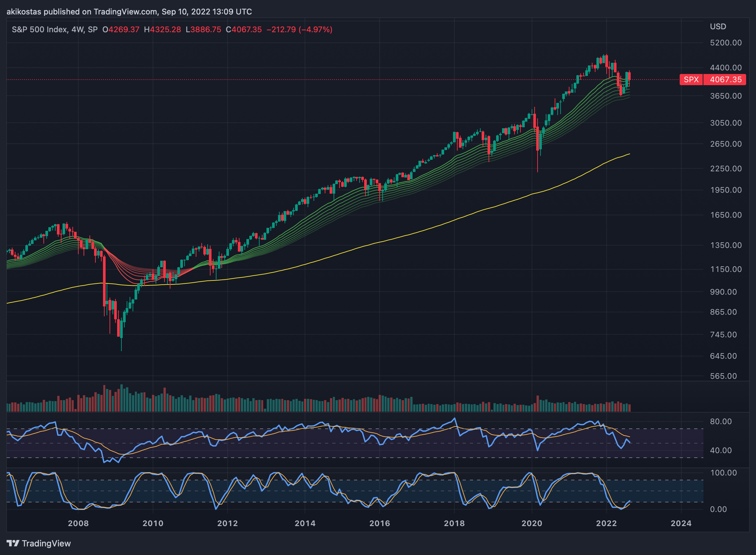Click the 1650.00 price axis label
This screenshot has height=555, width=756.
pos(726,215)
